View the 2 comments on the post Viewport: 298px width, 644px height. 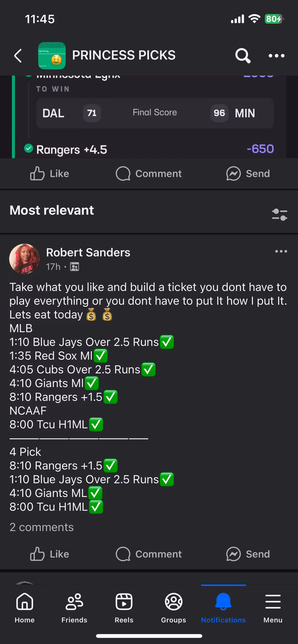pyautogui.click(x=42, y=527)
